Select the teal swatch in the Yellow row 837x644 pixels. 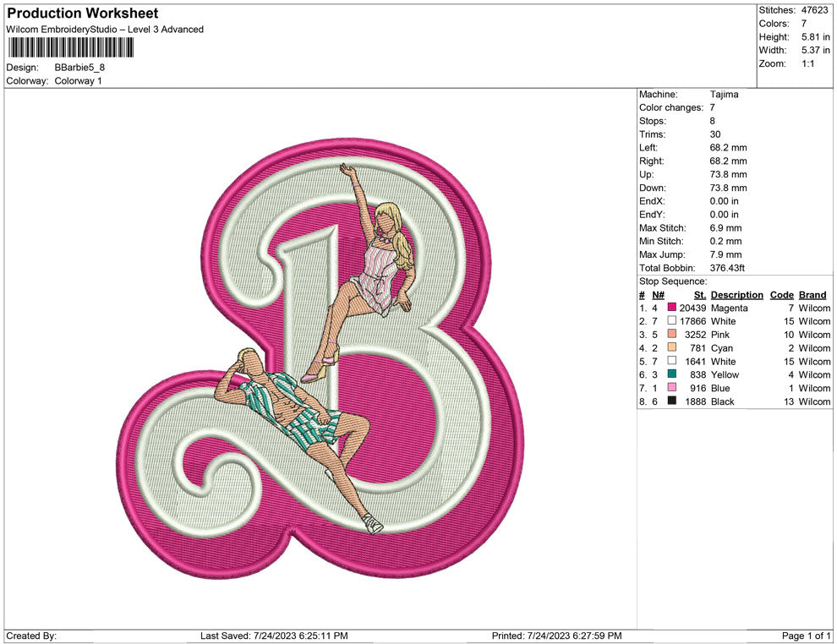click(672, 375)
